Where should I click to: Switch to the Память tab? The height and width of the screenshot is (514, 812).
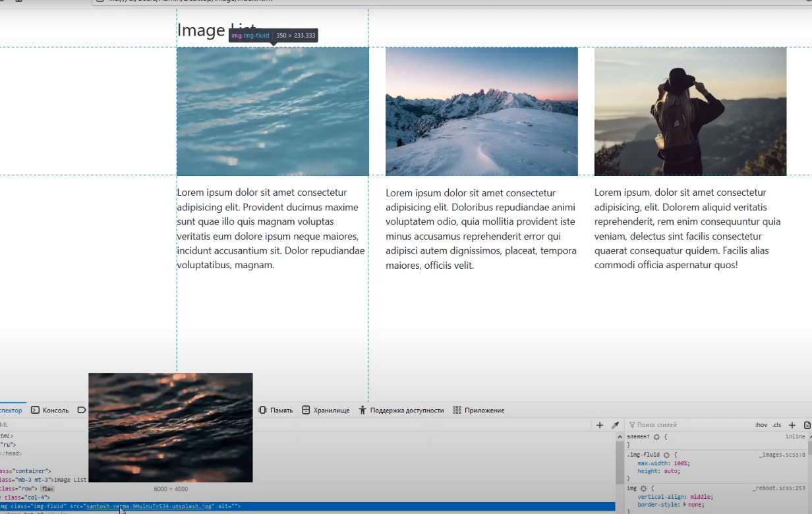[275, 410]
